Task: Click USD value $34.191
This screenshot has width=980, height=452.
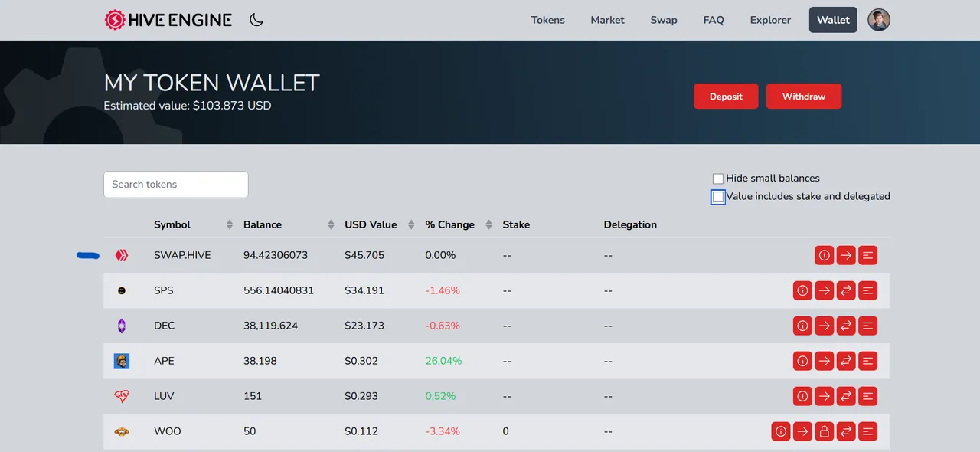Action: point(364,290)
